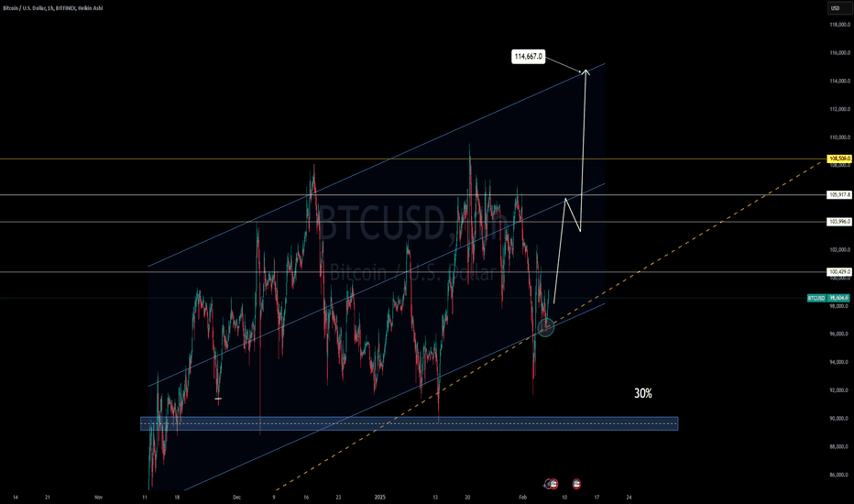
Task: Click the yellow 108,509.0 price label
Action: (x=839, y=159)
